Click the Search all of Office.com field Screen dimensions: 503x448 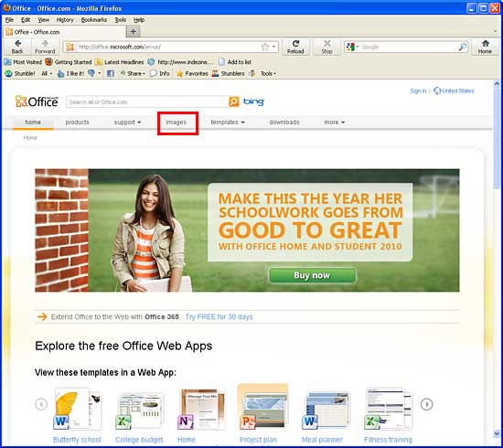147,102
